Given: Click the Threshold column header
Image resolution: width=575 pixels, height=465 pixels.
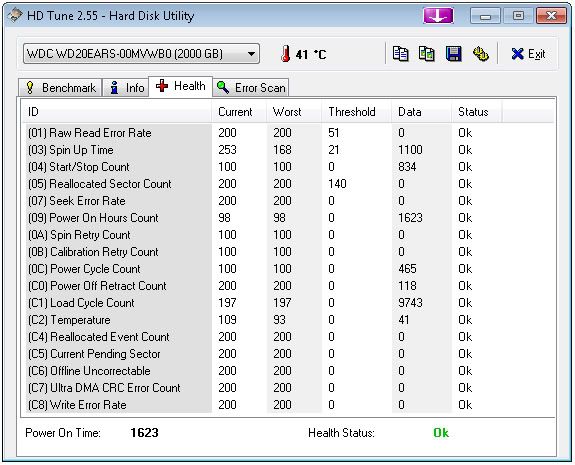Looking at the screenshot, I should coord(356,112).
